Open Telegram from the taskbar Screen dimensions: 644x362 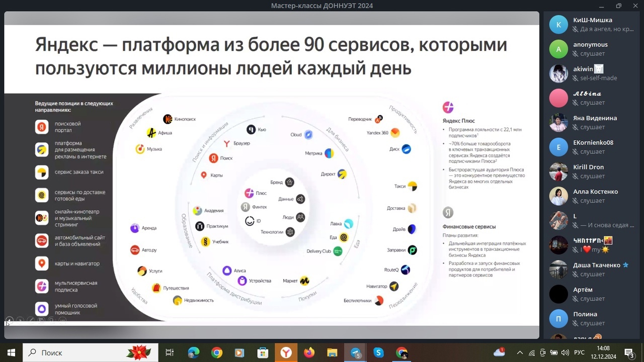tap(356, 352)
